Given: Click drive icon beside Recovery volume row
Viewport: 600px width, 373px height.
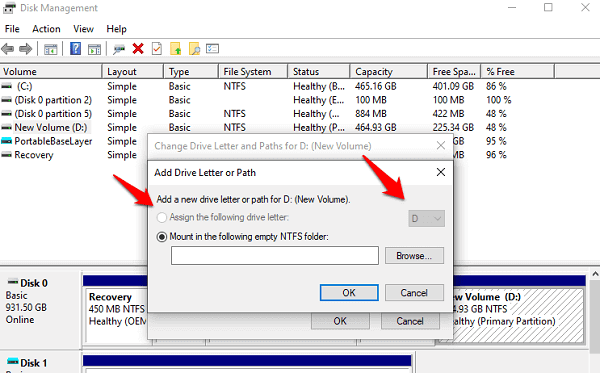Looking at the screenshot, I should point(6,155).
